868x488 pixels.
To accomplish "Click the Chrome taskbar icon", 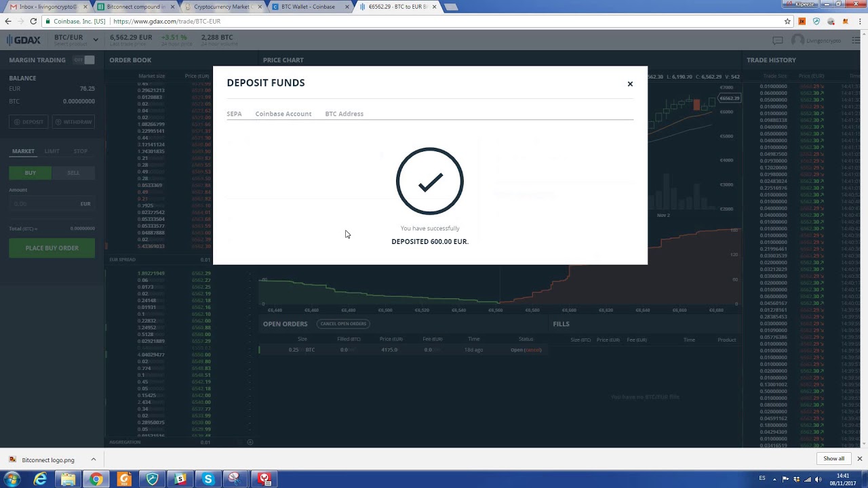I will tap(96, 479).
